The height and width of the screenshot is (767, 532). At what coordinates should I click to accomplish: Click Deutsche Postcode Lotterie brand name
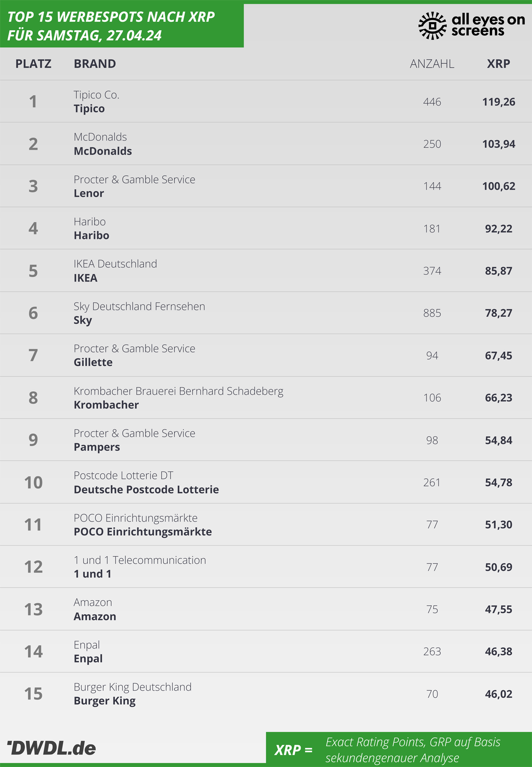coord(146,489)
